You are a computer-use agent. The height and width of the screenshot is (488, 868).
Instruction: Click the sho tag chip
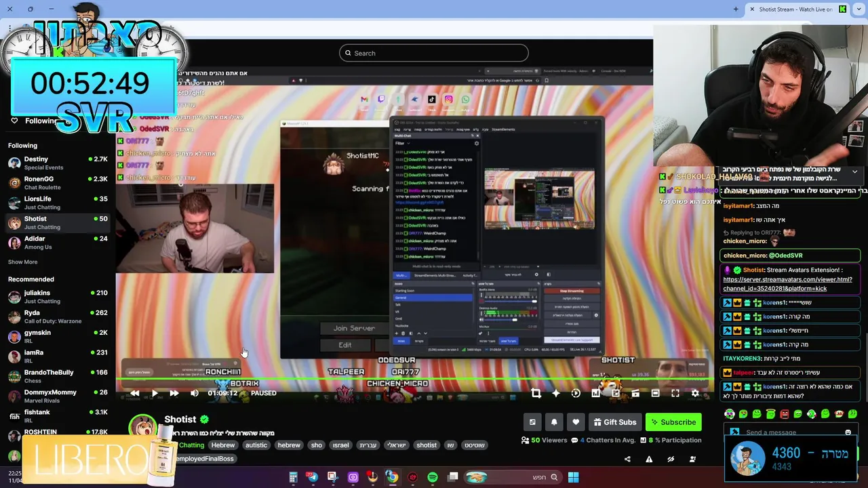tap(316, 445)
